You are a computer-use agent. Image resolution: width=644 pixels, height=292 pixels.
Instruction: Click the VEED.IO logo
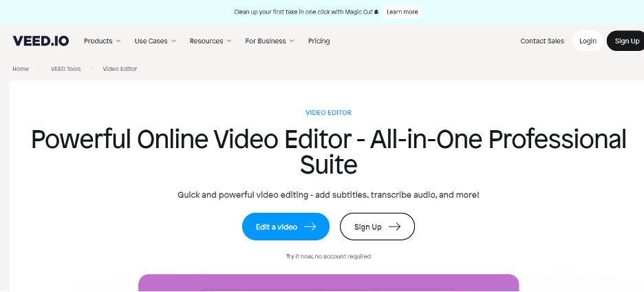coord(41,41)
